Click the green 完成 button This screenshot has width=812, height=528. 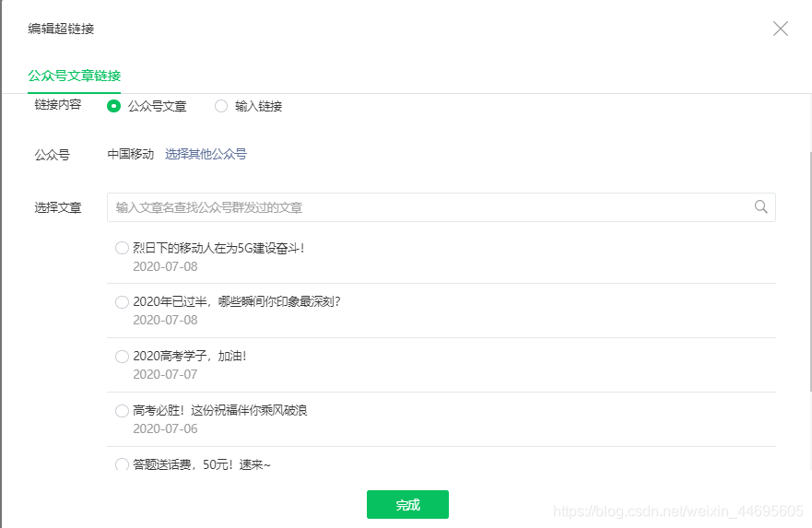pos(407,504)
